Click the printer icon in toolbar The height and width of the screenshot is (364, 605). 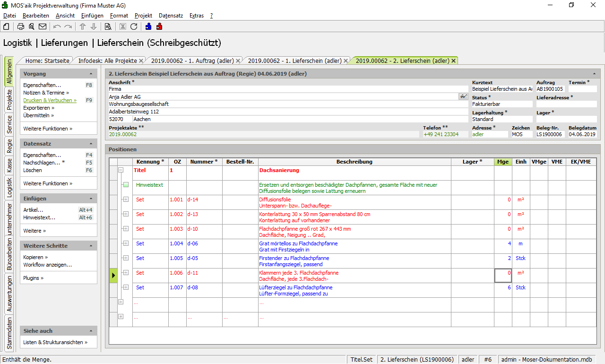[21, 26]
